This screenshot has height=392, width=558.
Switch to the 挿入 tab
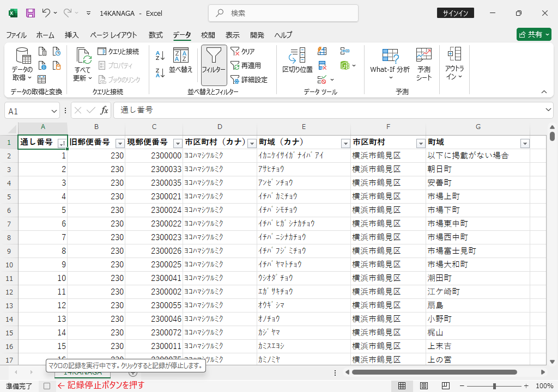[71, 35]
